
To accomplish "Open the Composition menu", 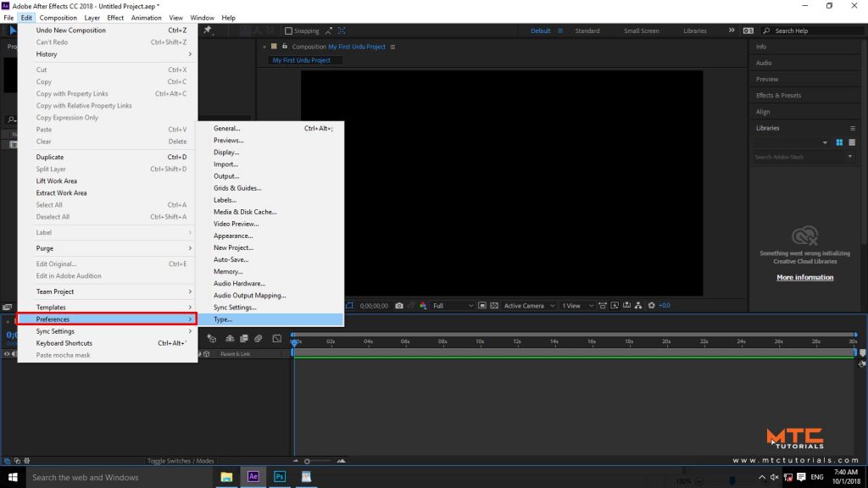I will (58, 18).
